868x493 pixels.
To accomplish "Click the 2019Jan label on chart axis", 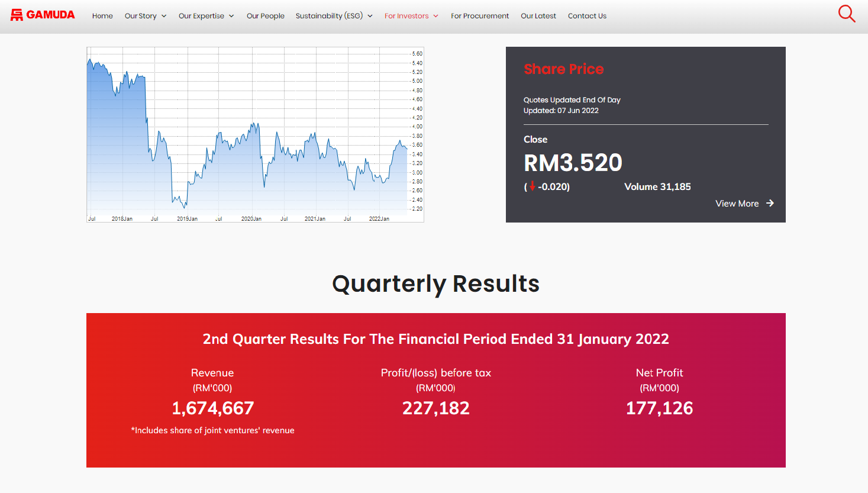I will pyautogui.click(x=187, y=219).
